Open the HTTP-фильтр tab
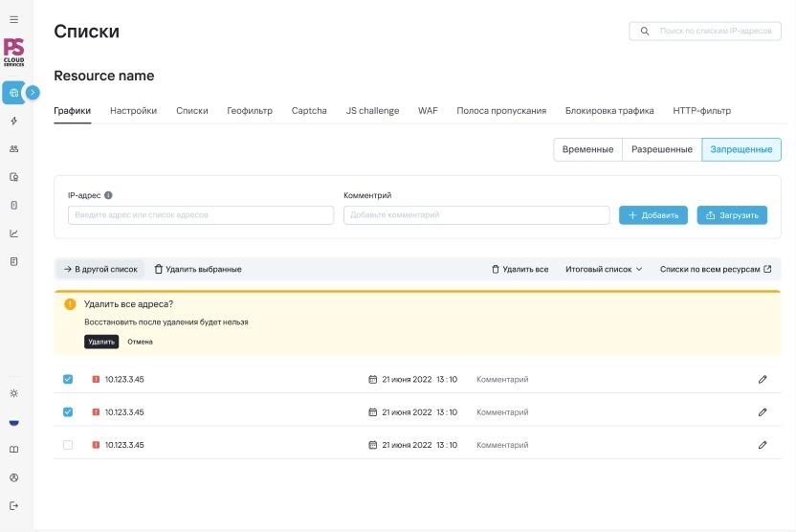The image size is (796, 532). click(x=702, y=111)
